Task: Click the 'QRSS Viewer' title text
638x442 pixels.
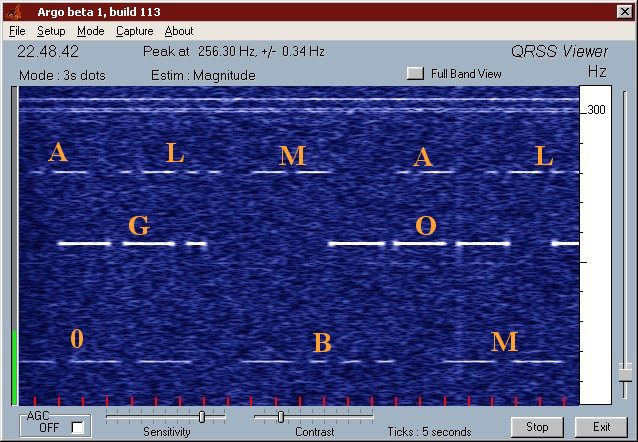Action: point(559,52)
